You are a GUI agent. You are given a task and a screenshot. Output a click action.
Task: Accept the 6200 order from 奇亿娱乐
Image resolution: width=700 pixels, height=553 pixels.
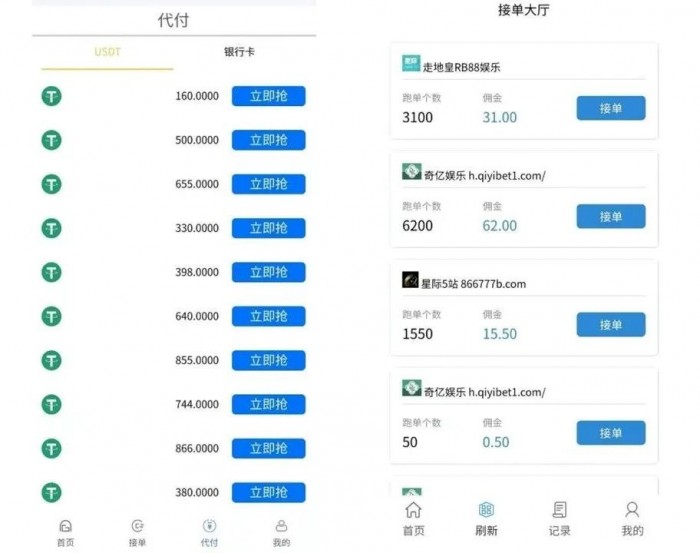pos(611,216)
